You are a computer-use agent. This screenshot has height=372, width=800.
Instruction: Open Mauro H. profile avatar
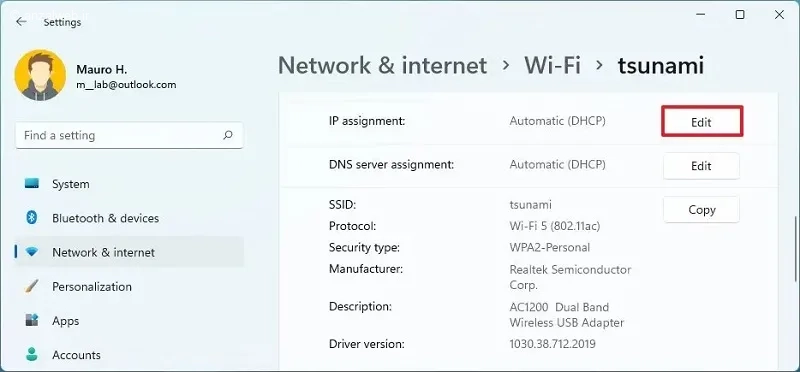click(40, 76)
